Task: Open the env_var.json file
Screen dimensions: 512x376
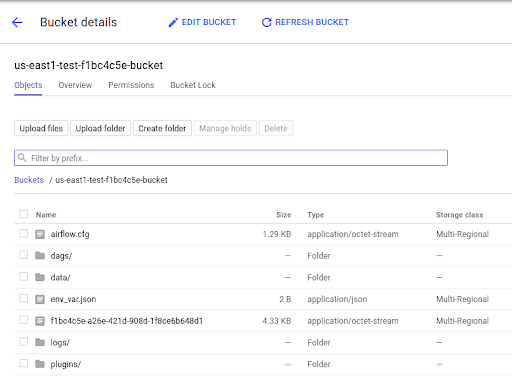Action: click(x=73, y=299)
